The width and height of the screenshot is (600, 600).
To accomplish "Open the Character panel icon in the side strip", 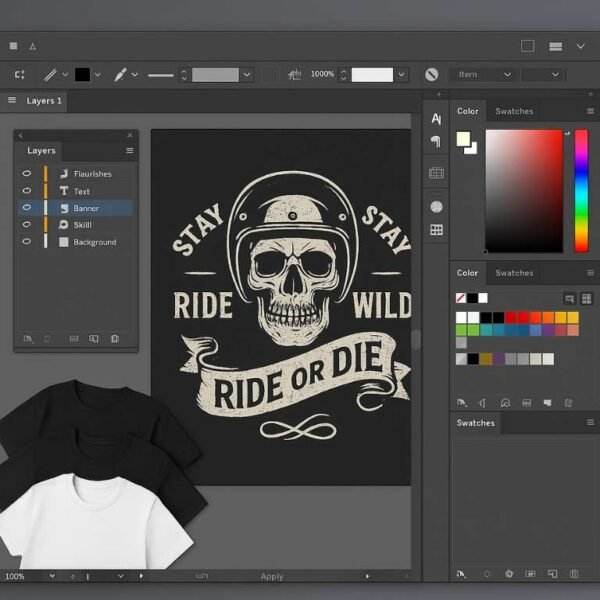I will (x=436, y=118).
